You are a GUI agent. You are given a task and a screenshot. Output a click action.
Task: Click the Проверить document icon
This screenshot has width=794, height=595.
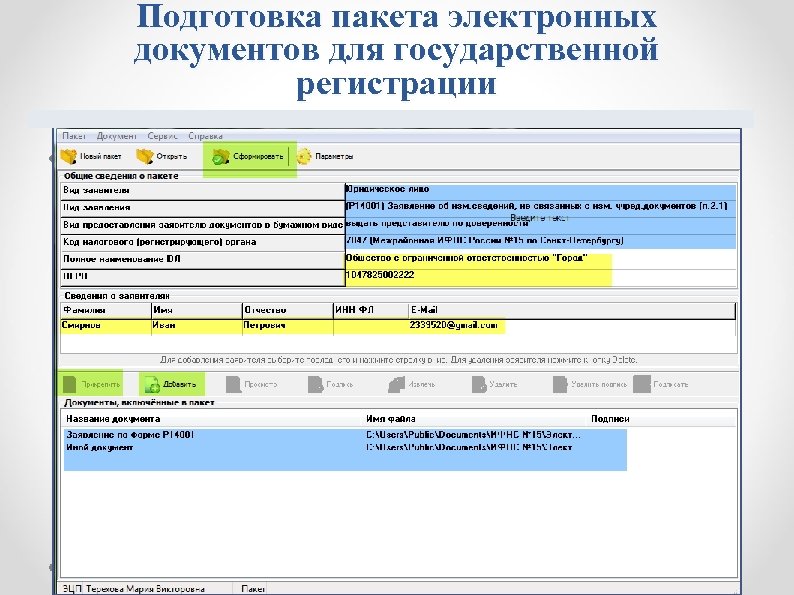69,384
